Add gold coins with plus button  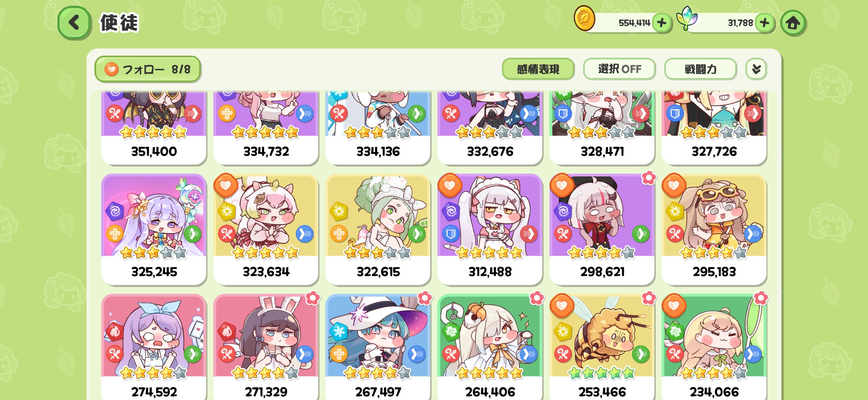[662, 23]
